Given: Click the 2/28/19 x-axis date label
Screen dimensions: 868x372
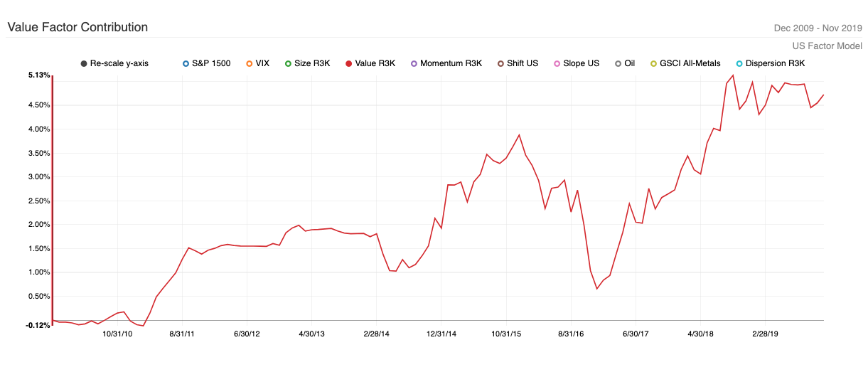Looking at the screenshot, I should pyautogui.click(x=765, y=333).
